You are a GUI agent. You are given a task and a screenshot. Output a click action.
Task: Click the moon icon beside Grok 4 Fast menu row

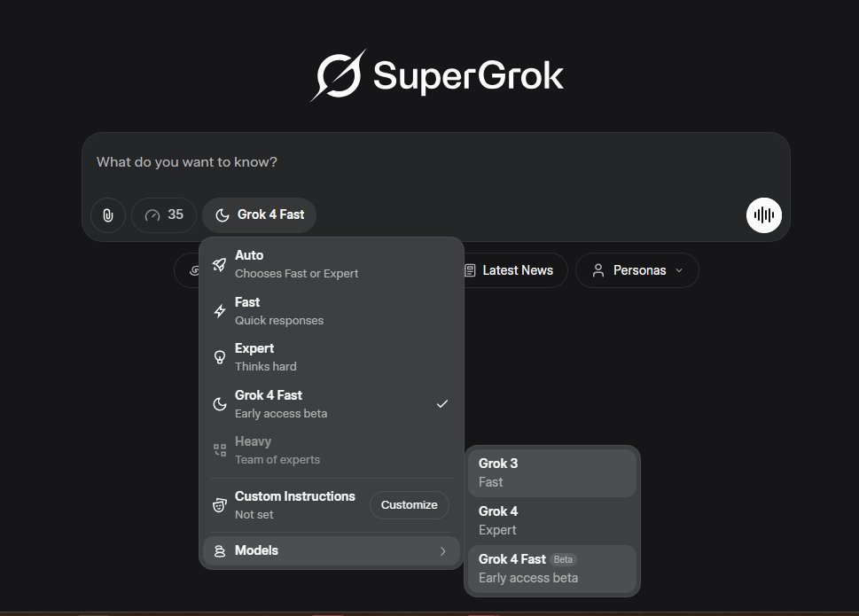pos(220,404)
